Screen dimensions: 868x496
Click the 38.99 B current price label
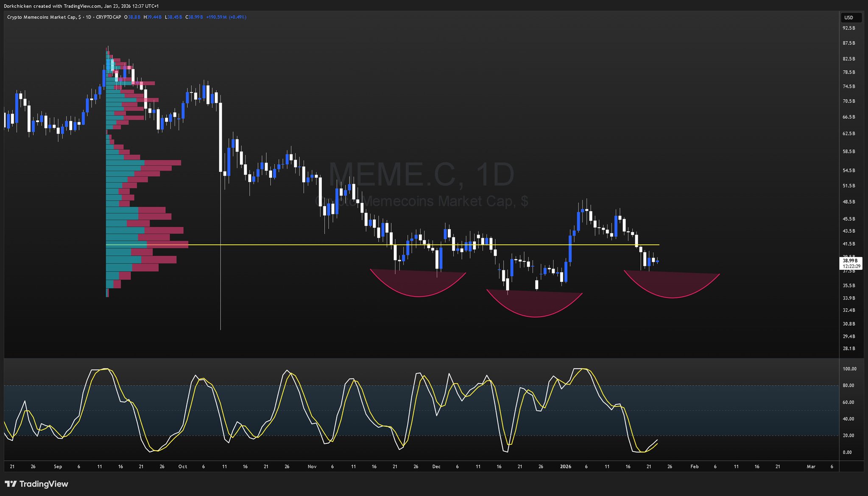point(850,261)
